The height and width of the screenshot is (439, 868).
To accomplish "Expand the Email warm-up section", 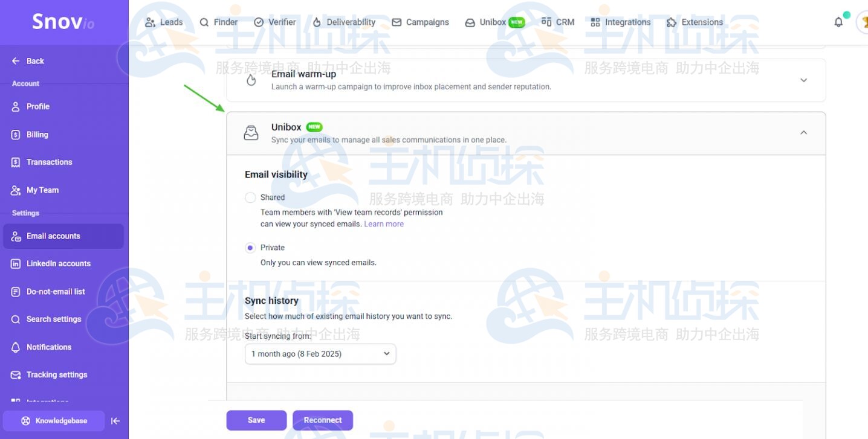I will (x=803, y=80).
